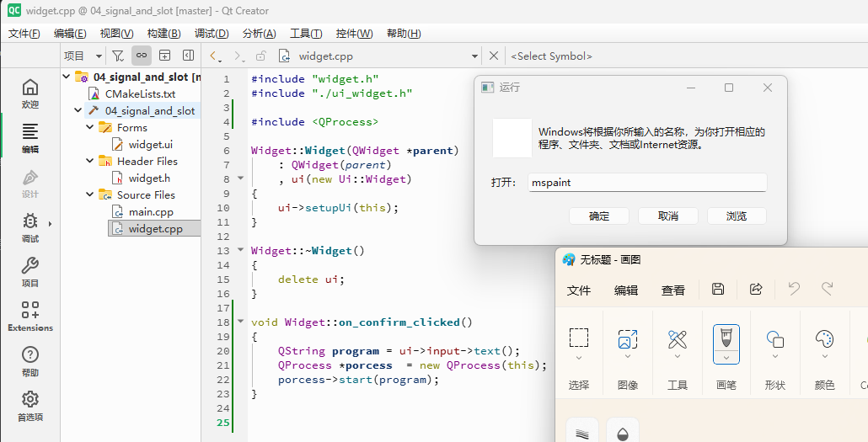868x442 pixels.
Task: Close the widget.cpp document
Action: pos(494,56)
